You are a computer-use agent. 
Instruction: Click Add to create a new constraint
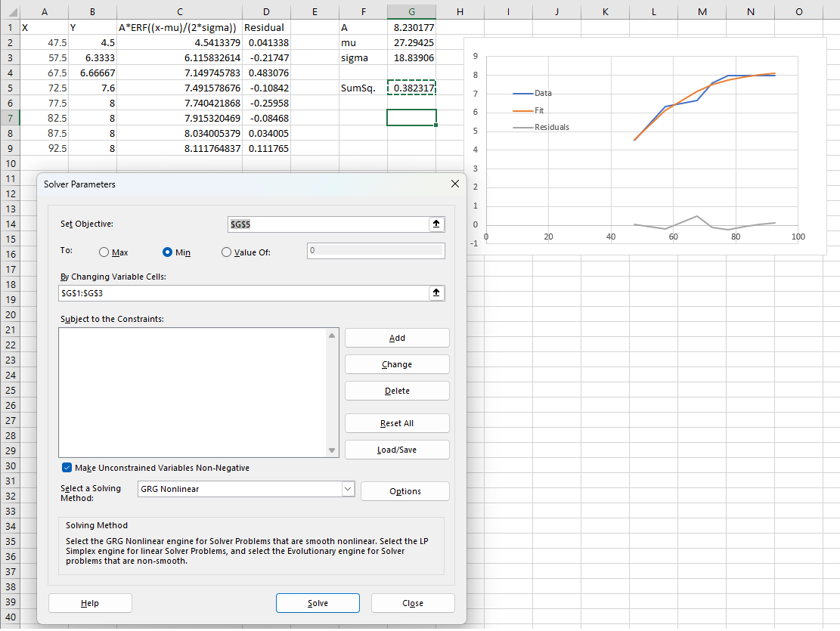(396, 337)
